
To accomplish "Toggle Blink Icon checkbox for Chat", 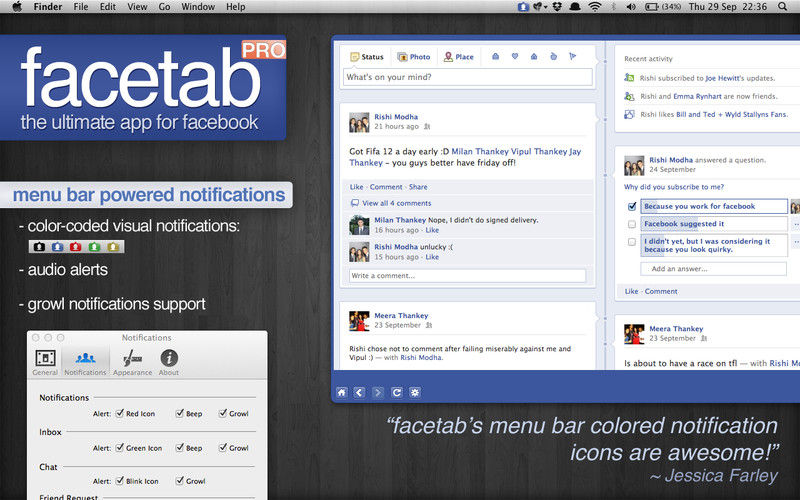I will click(x=119, y=481).
